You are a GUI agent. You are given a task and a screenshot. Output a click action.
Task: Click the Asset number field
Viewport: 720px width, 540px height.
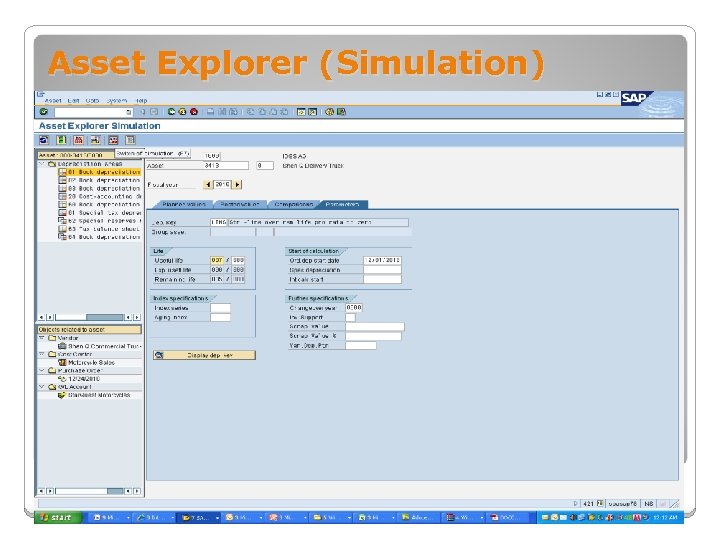tap(226, 165)
